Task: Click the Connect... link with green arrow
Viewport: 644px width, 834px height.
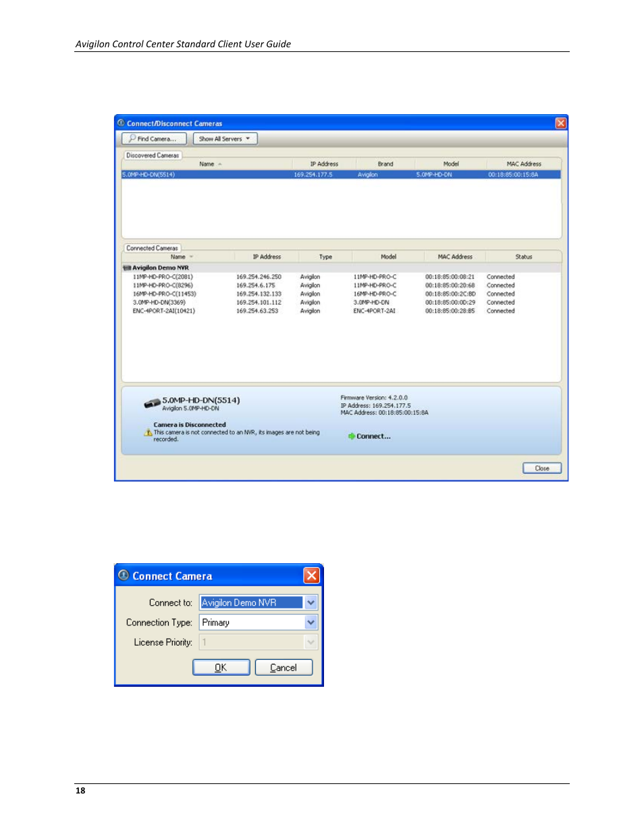Action: (369, 436)
